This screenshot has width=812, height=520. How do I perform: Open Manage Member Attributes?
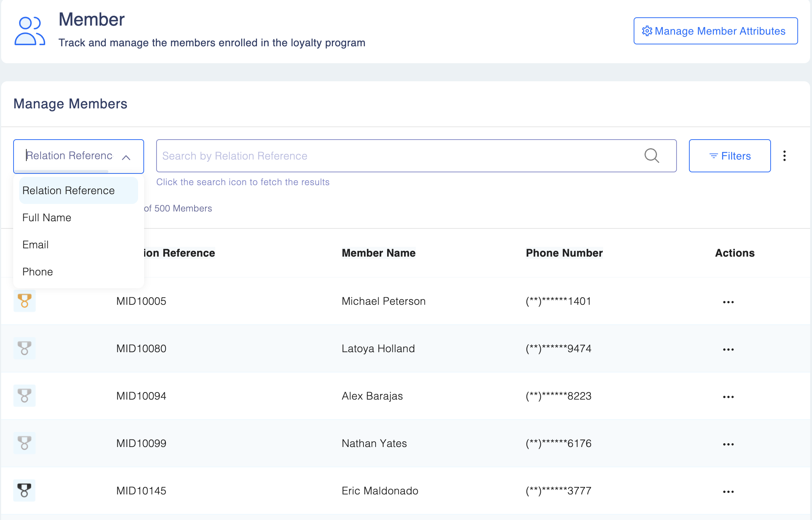(x=715, y=31)
